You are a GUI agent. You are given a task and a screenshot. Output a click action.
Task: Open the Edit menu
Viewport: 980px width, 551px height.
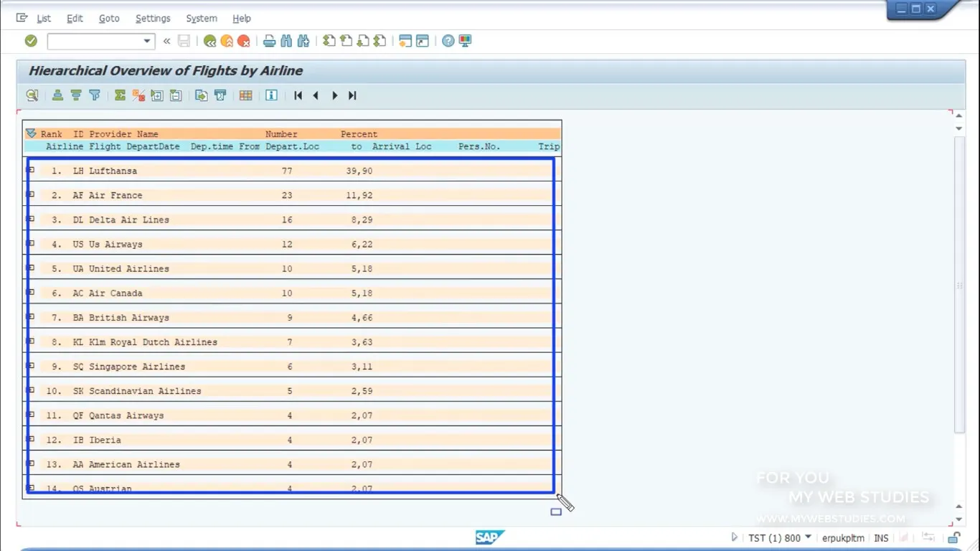[x=75, y=18]
